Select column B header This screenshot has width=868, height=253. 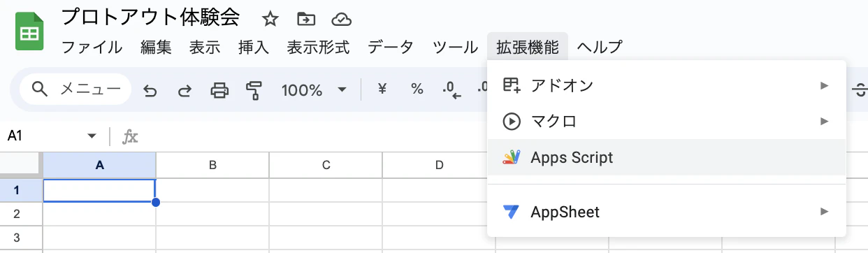tap(212, 166)
